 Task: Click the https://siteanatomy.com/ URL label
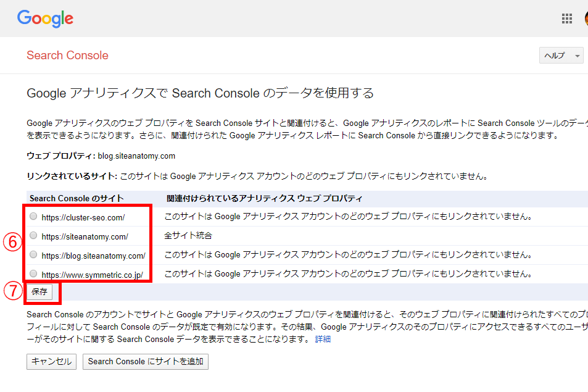click(85, 236)
